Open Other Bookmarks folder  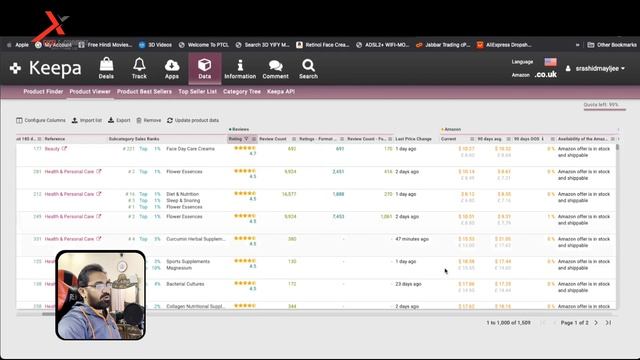pyautogui.click(x=612, y=45)
